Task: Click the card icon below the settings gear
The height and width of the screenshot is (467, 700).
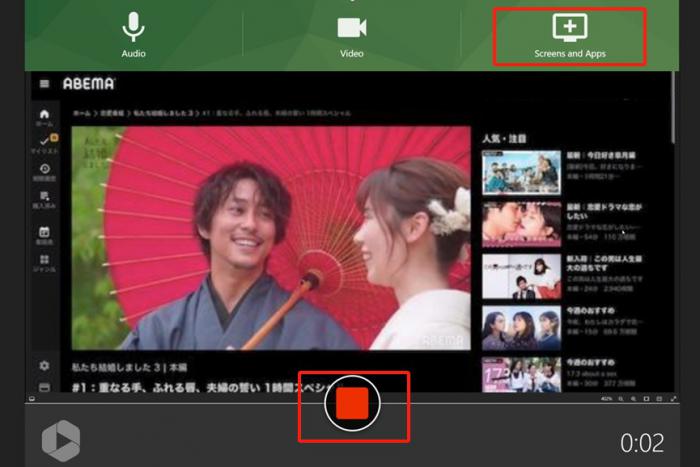Action: click(44, 388)
